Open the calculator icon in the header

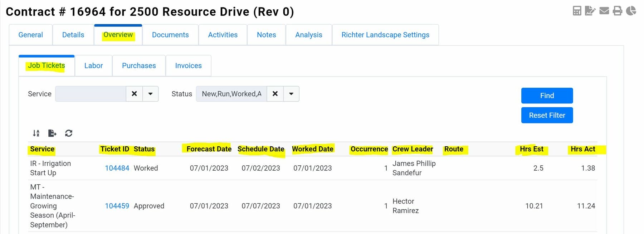577,11
